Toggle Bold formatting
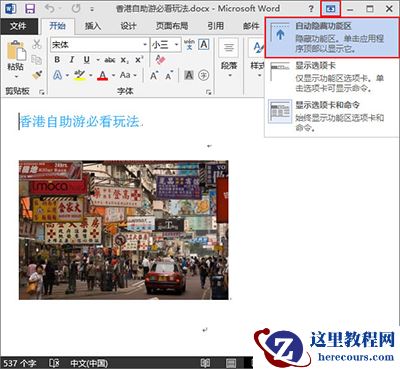 pyautogui.click(x=57, y=60)
